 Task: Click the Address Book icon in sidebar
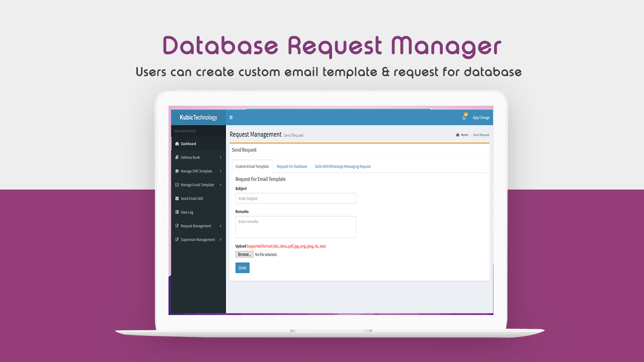pos(177,157)
